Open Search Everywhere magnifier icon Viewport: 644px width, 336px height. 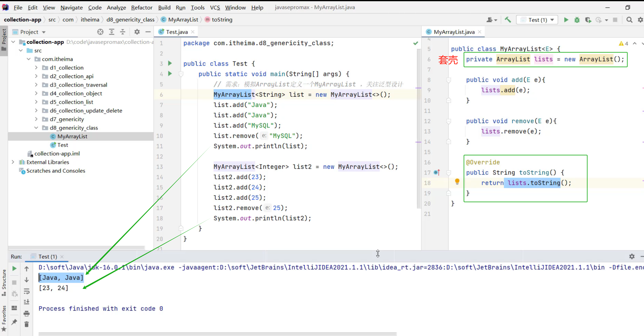629,20
